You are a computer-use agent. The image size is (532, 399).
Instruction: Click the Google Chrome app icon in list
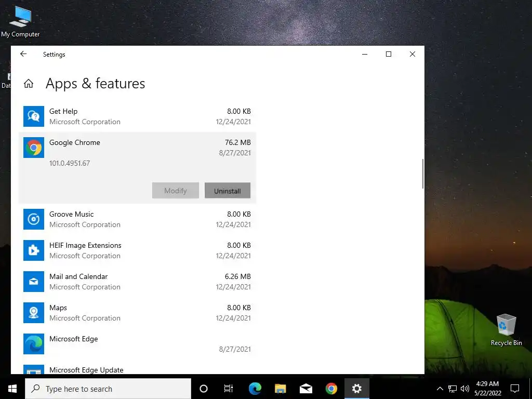point(34,148)
